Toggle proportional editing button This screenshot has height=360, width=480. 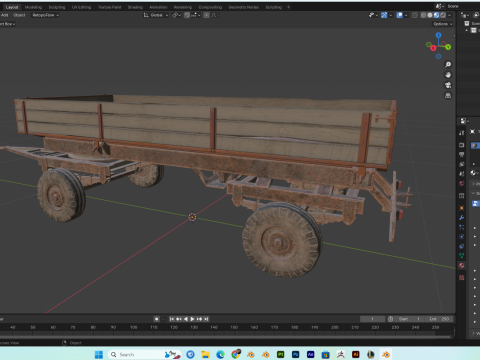206,15
